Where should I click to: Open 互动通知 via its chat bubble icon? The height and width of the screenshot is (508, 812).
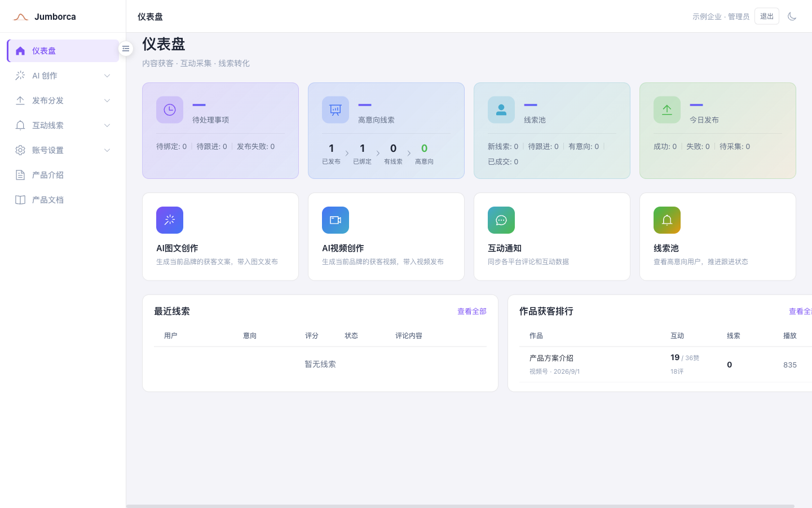(501, 220)
